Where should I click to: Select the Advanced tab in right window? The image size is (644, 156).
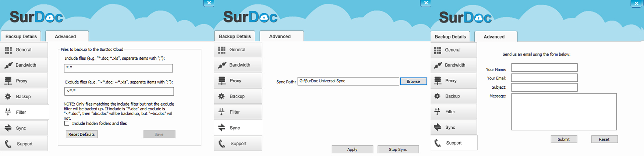pos(496,36)
